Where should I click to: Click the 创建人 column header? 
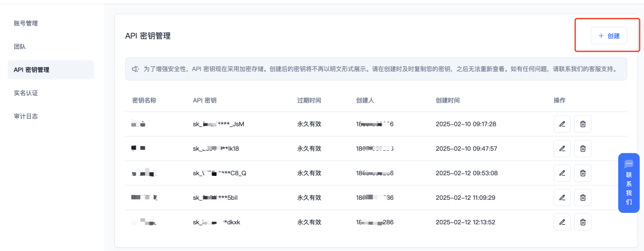[366, 100]
